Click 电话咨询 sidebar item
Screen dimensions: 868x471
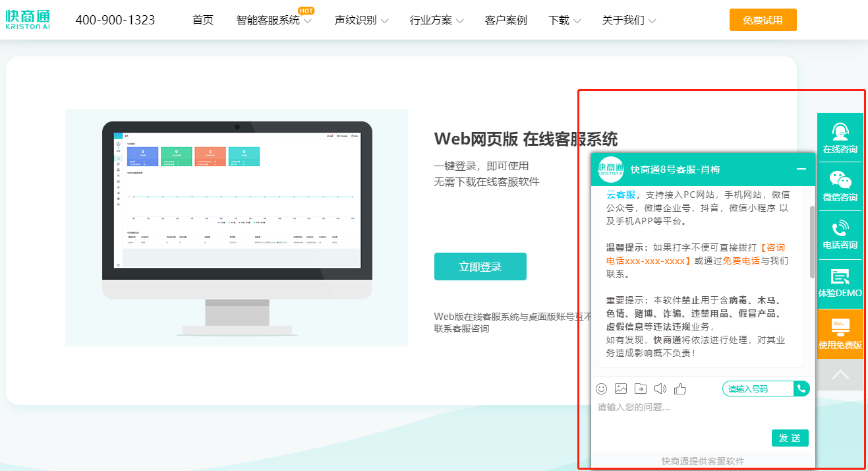coord(840,235)
